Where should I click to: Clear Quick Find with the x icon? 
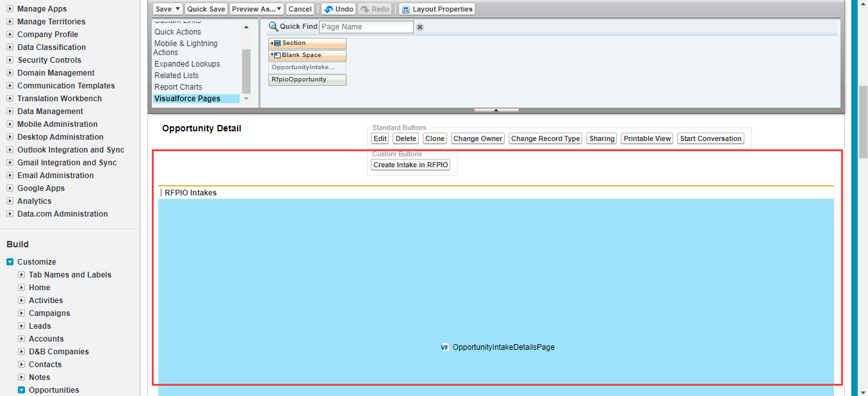point(420,27)
